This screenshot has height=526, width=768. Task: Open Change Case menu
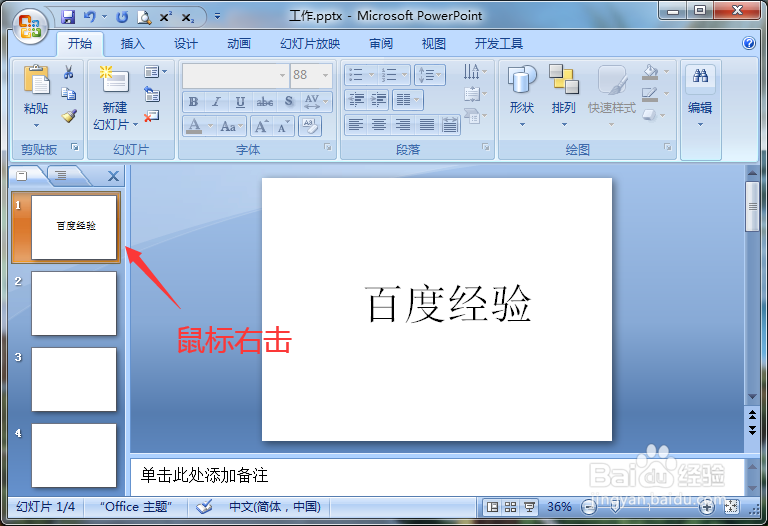click(232, 126)
